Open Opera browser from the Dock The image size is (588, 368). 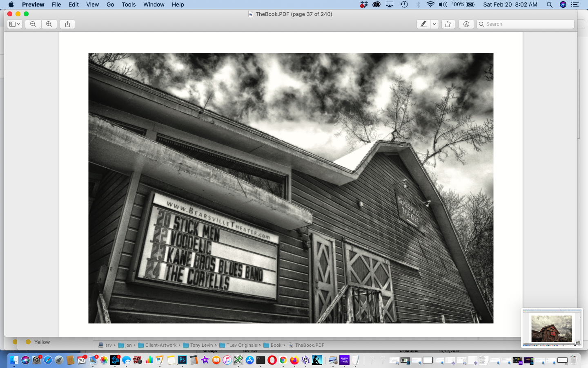[x=272, y=360]
